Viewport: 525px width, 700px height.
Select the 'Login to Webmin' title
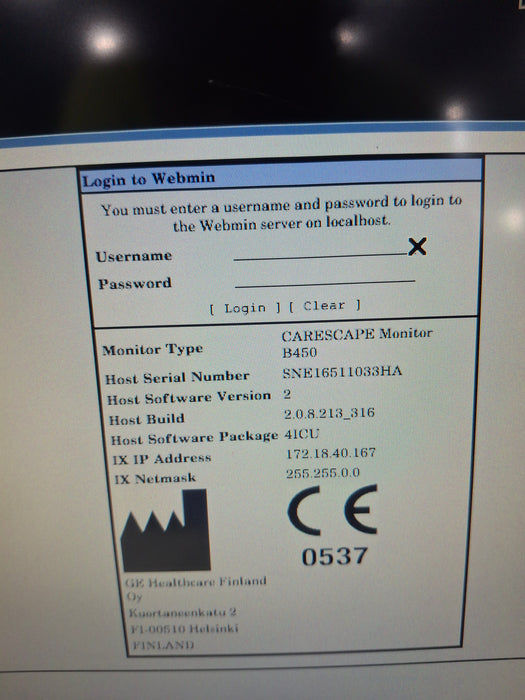point(149,179)
